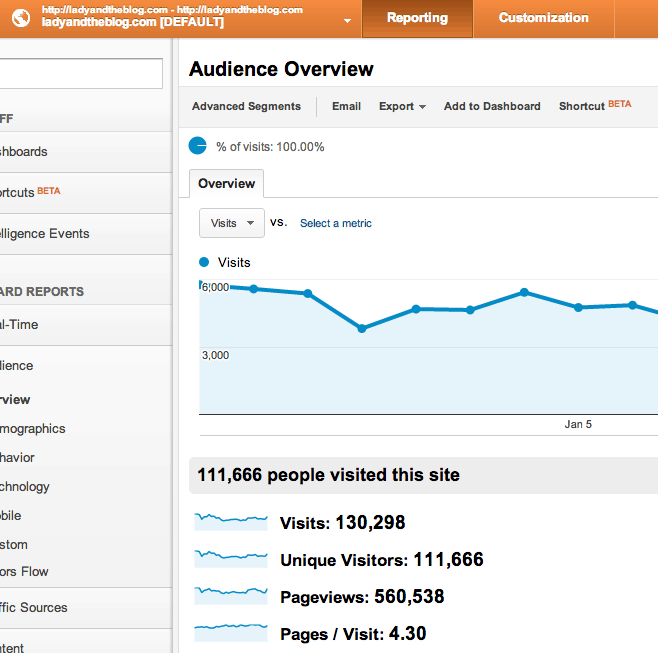This screenshot has width=658, height=653.
Task: Click the Email button
Action: pyautogui.click(x=346, y=106)
